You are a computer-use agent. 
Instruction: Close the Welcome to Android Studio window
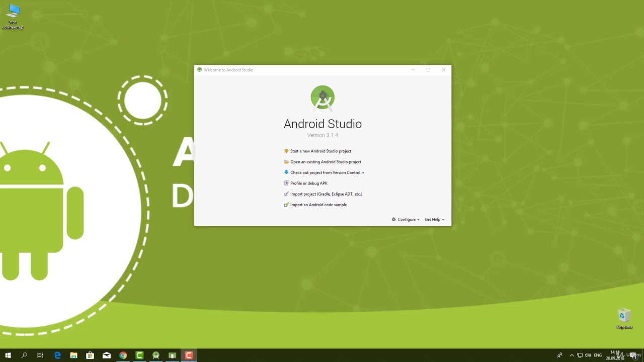tap(443, 70)
